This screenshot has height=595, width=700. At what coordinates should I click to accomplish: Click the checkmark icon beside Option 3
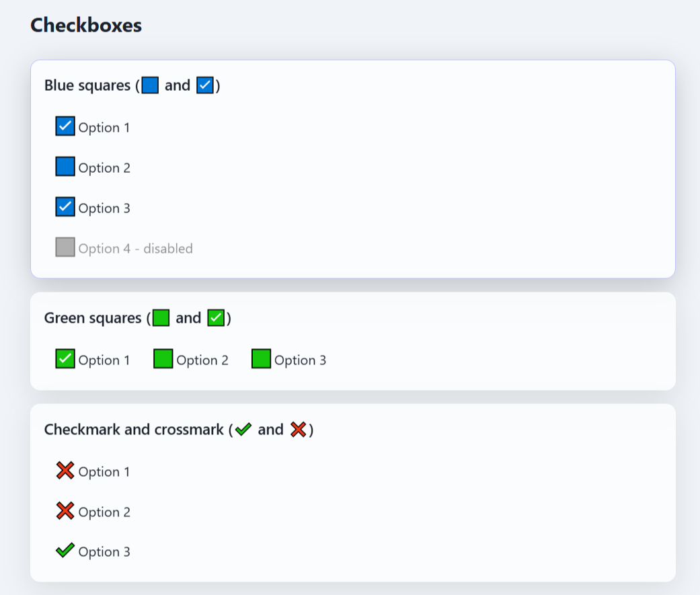65,551
